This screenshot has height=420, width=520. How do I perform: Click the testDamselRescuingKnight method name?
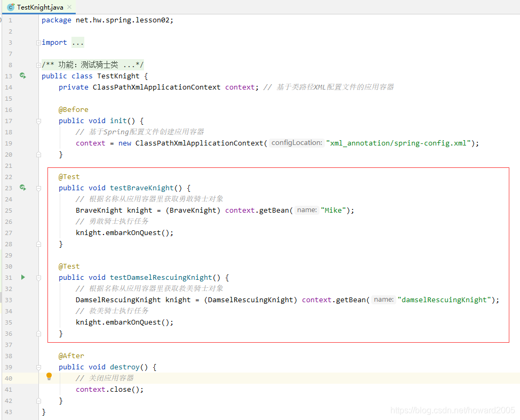pyautogui.click(x=161, y=278)
